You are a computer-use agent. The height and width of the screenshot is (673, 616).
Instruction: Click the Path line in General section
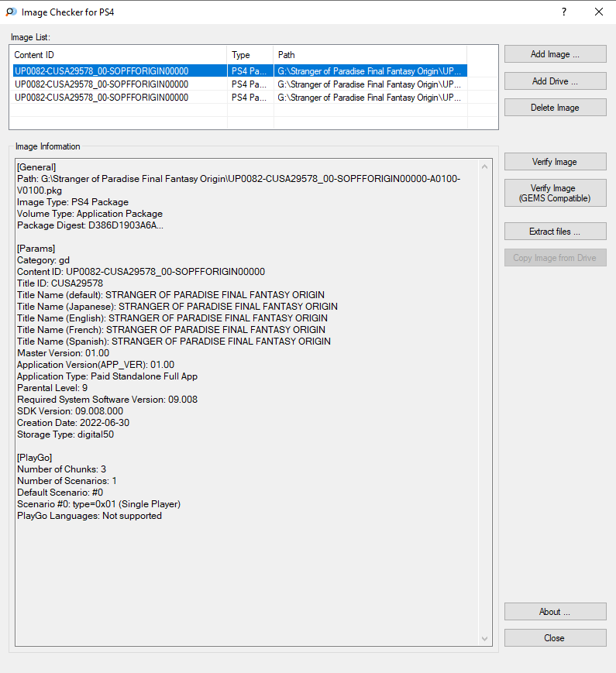[239, 184]
